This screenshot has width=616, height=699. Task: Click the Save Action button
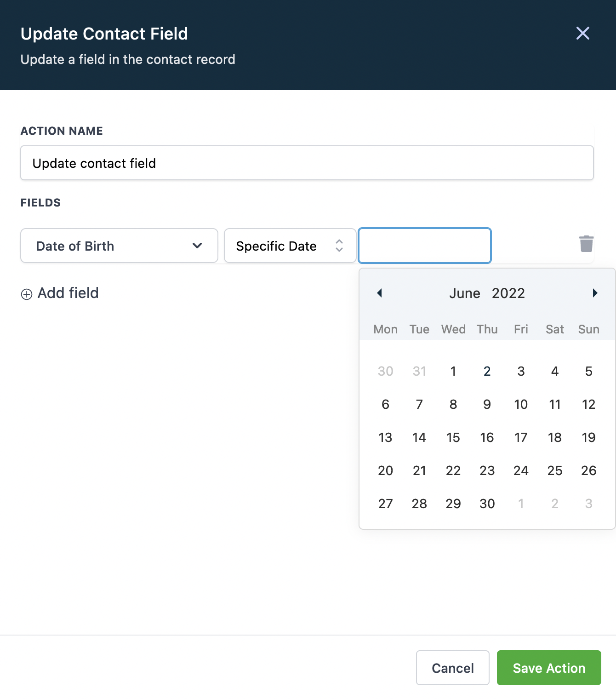pyautogui.click(x=548, y=668)
